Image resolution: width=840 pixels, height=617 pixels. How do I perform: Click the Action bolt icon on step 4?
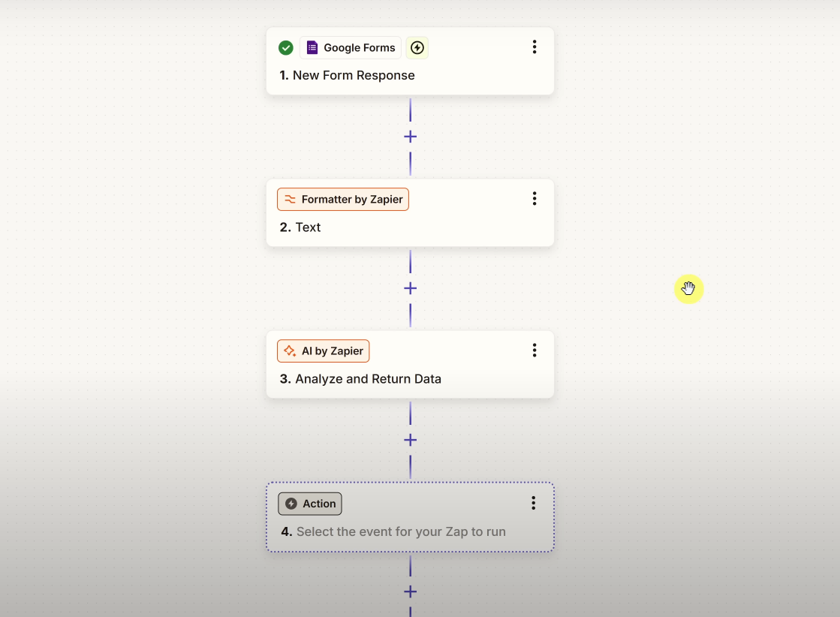point(291,504)
